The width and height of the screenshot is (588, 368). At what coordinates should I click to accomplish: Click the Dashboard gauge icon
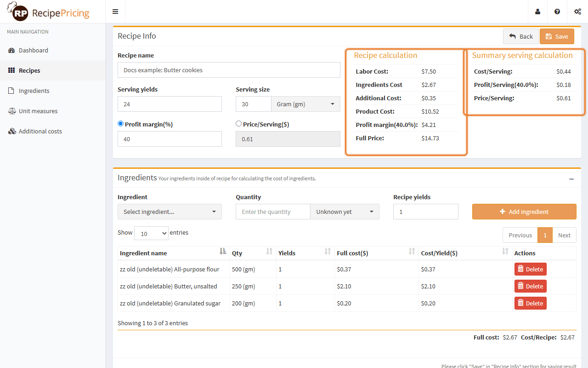coord(12,51)
